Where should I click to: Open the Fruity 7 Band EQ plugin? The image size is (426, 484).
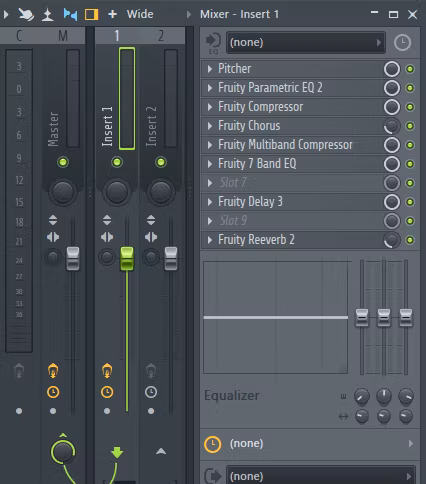click(257, 164)
